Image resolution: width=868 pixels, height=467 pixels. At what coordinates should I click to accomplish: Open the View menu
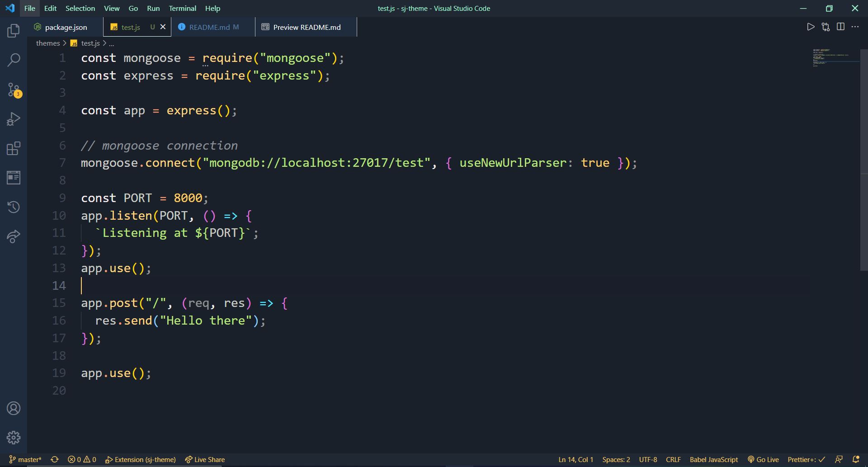112,8
